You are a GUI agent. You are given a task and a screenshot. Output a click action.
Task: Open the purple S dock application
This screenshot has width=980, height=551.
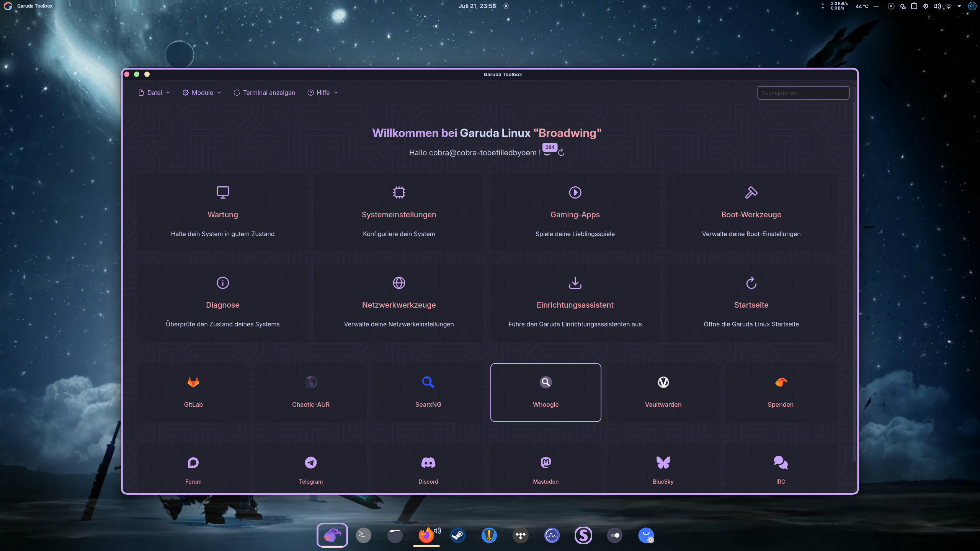pyautogui.click(x=583, y=535)
